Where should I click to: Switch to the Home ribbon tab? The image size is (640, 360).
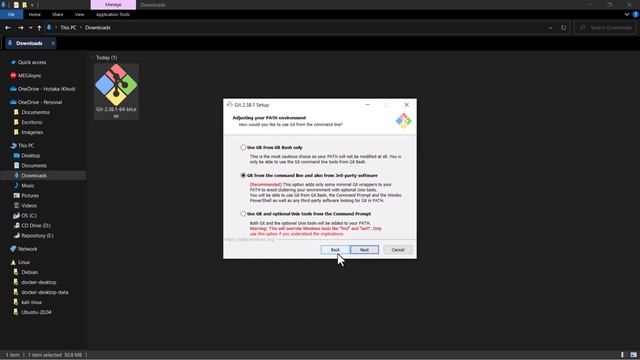click(x=35, y=14)
